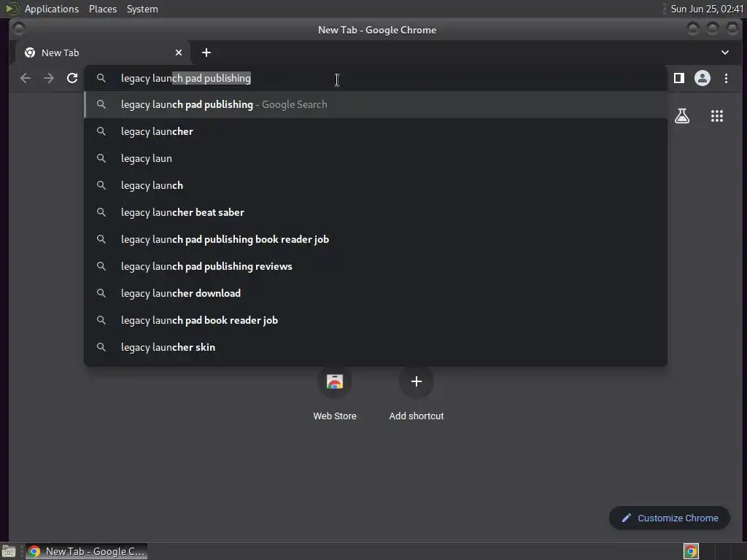Click the Web Store shortcut icon
This screenshot has width=747, height=560.
[x=335, y=381]
